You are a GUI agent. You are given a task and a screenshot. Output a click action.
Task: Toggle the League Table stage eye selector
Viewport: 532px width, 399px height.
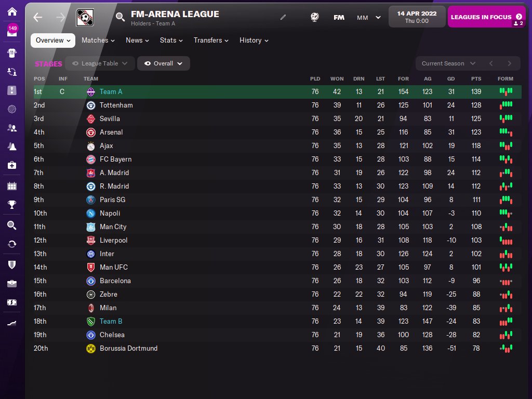(100, 63)
